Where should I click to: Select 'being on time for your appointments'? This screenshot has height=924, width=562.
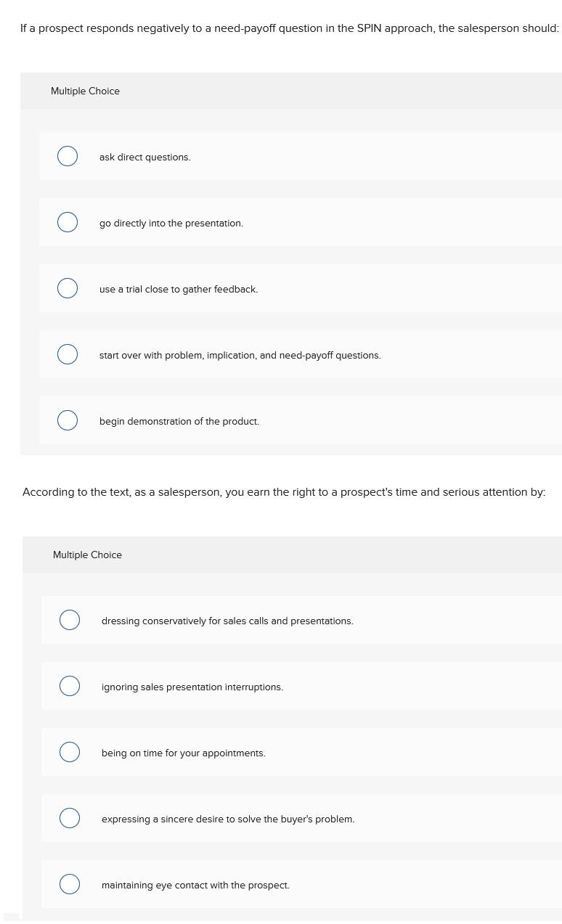(x=70, y=752)
